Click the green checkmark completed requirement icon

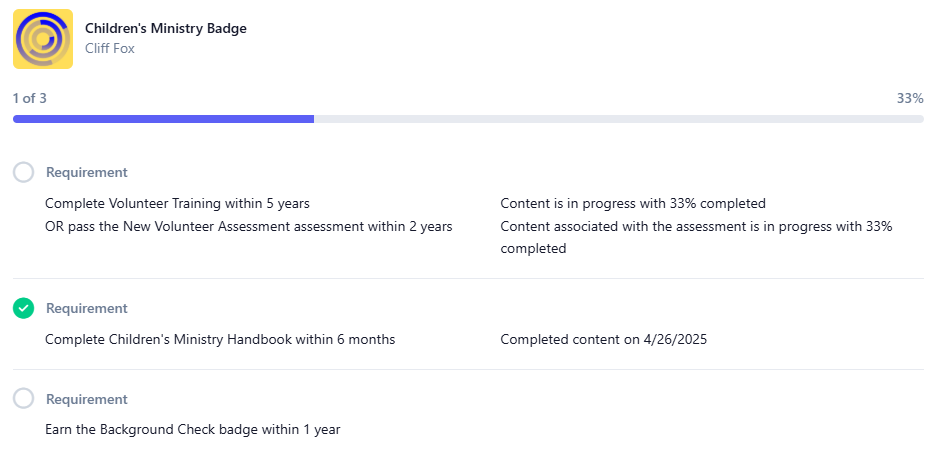click(24, 308)
